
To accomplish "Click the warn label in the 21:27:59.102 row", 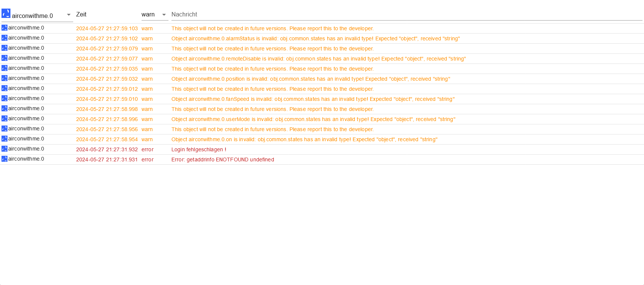I will tap(147, 38).
